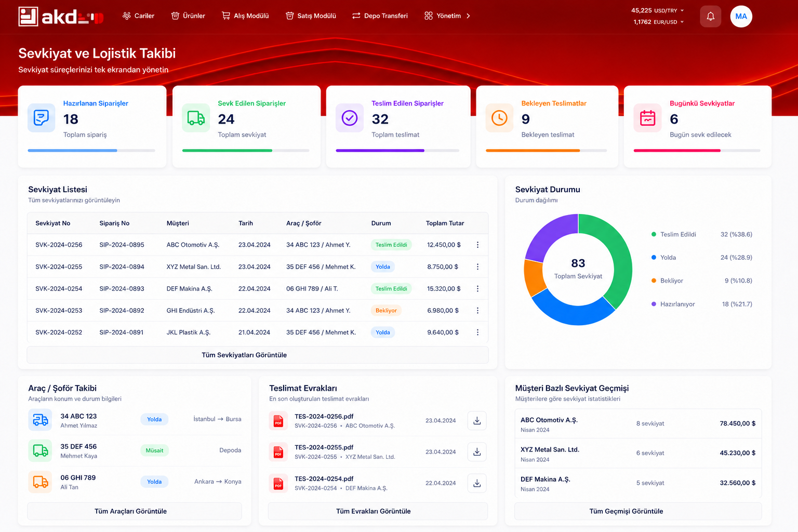Click the ABC Otomotiv A.Ş. customer history row
The image size is (798, 532).
pyautogui.click(x=638, y=424)
